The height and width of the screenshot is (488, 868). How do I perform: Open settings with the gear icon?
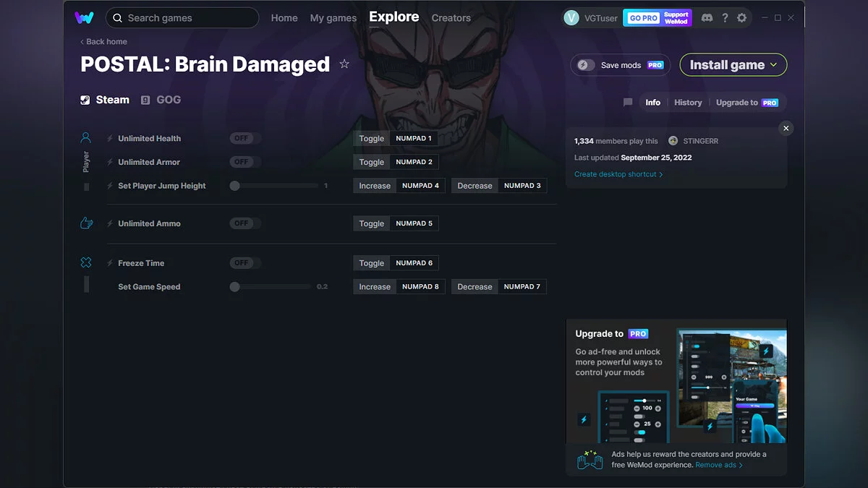(741, 17)
